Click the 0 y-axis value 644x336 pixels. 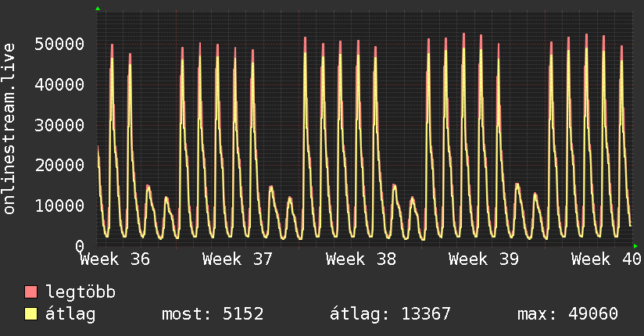[80, 246]
